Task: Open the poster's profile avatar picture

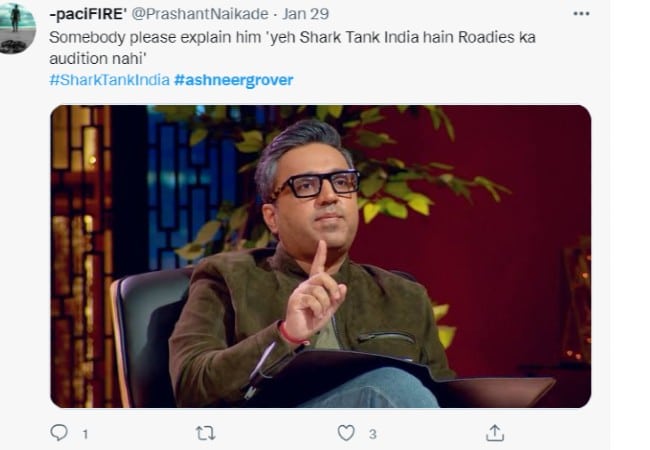Action: [x=17, y=27]
